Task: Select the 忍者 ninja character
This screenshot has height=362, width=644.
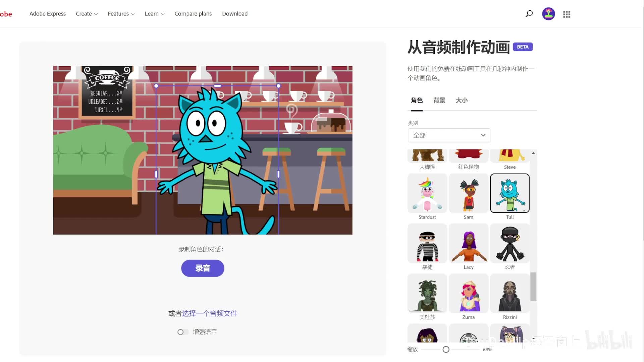Action: tap(509, 244)
